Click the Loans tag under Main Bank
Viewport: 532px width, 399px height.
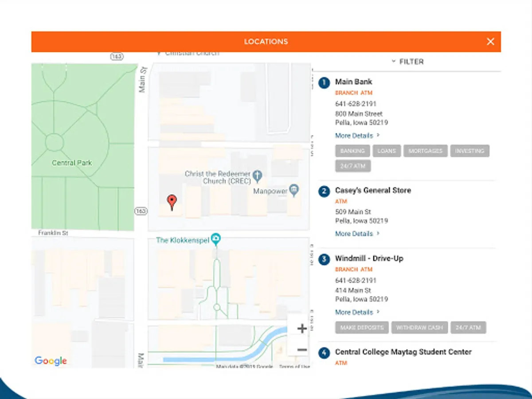[387, 151]
